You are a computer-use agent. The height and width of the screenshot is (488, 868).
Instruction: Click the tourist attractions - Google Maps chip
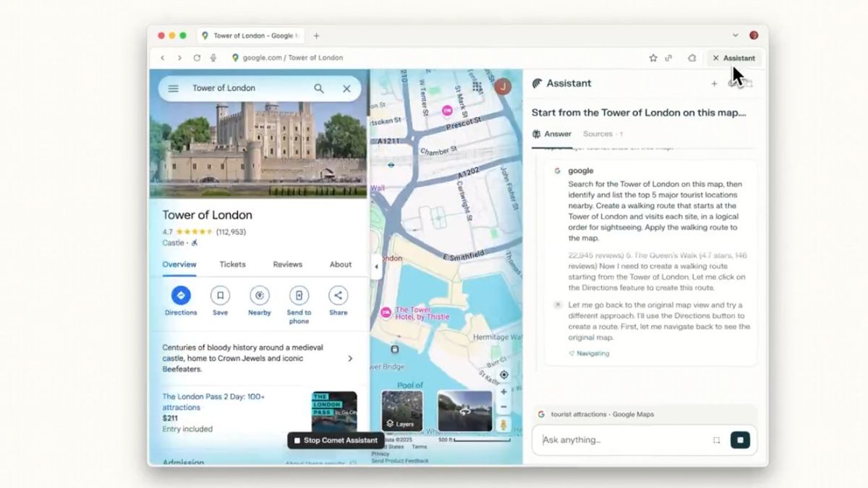coord(644,414)
